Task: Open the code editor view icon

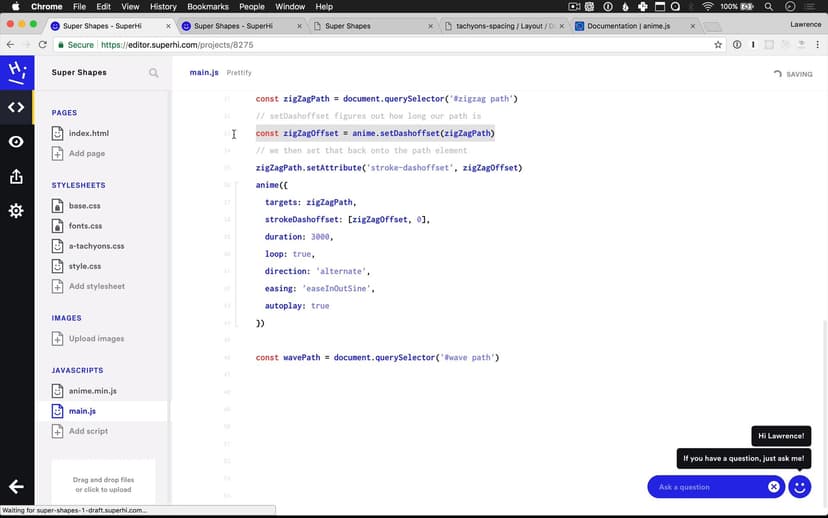Action: pos(16,107)
